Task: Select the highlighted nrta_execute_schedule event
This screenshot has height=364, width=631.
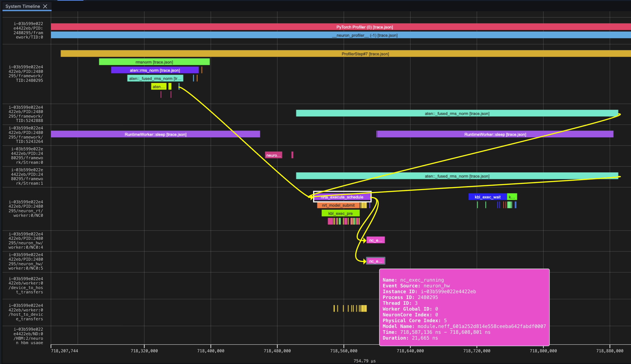Action: pos(342,197)
